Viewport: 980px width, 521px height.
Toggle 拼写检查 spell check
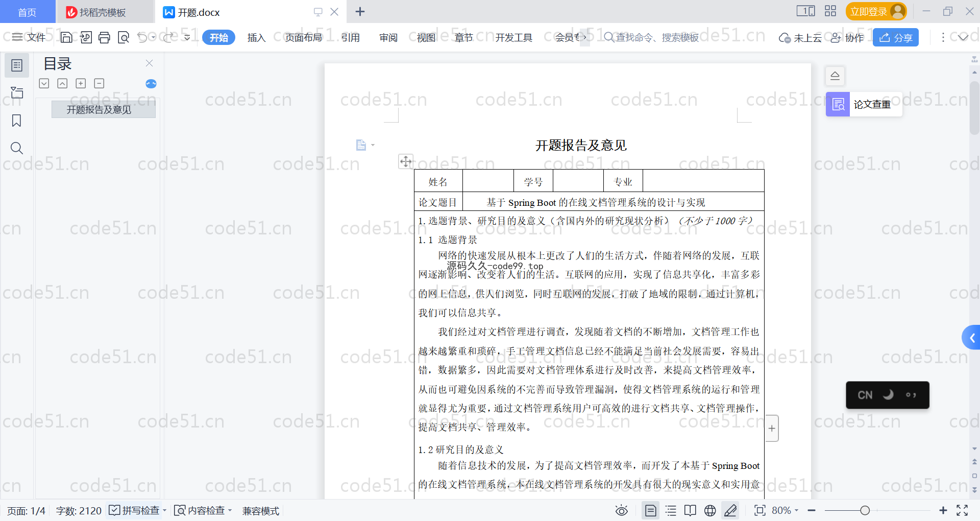click(x=135, y=510)
